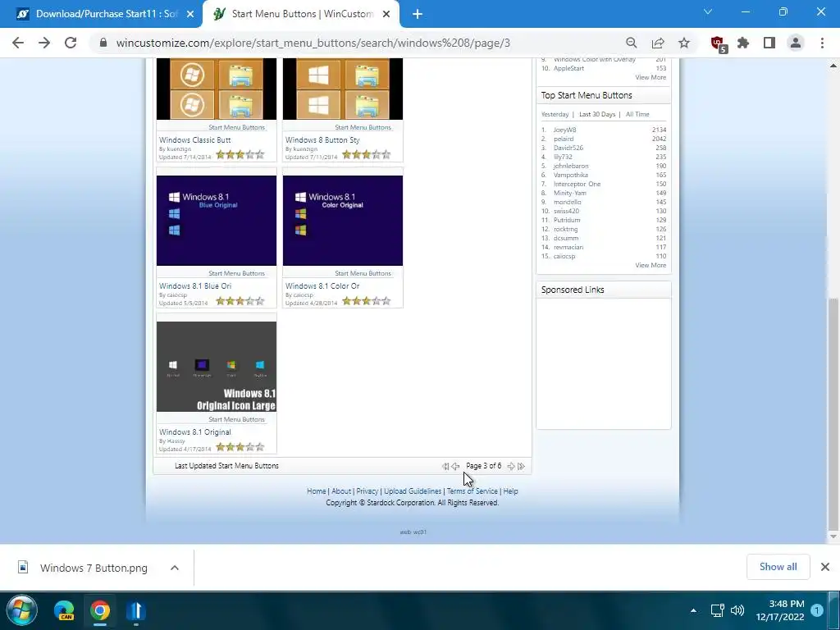The image size is (840, 630).
Task: Open the Chrome three-dot menu
Action: click(x=822, y=43)
